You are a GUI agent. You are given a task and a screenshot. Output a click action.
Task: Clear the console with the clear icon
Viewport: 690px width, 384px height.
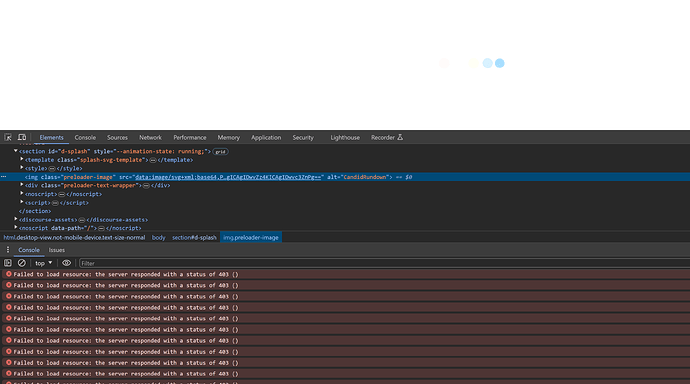pos(22,263)
